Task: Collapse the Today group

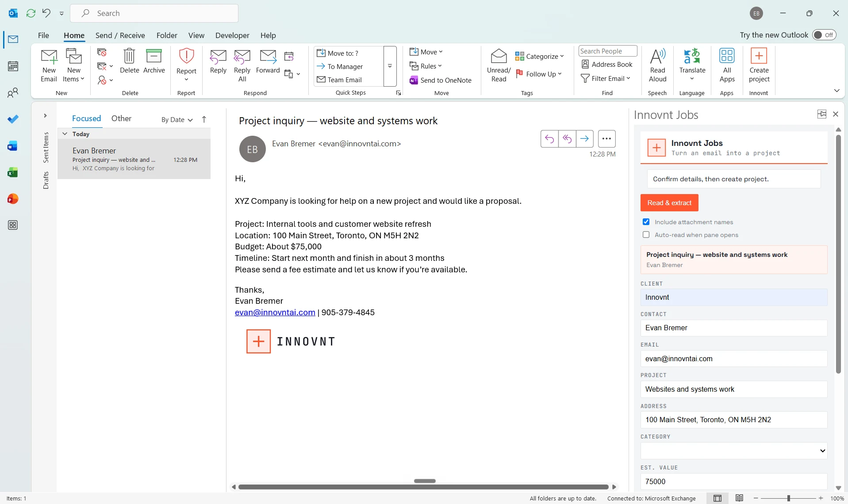Action: tap(65, 134)
